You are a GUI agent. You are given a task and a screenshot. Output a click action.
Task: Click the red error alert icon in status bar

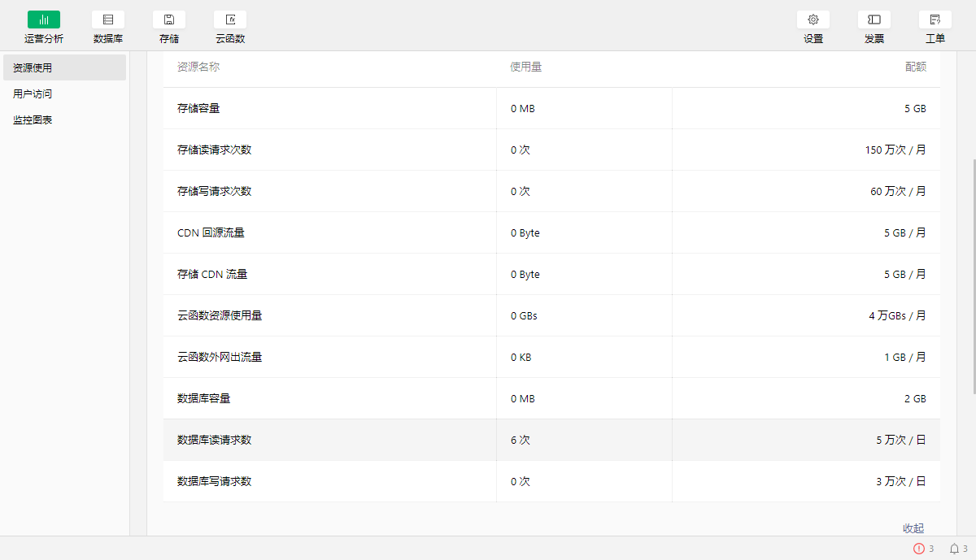click(x=919, y=549)
